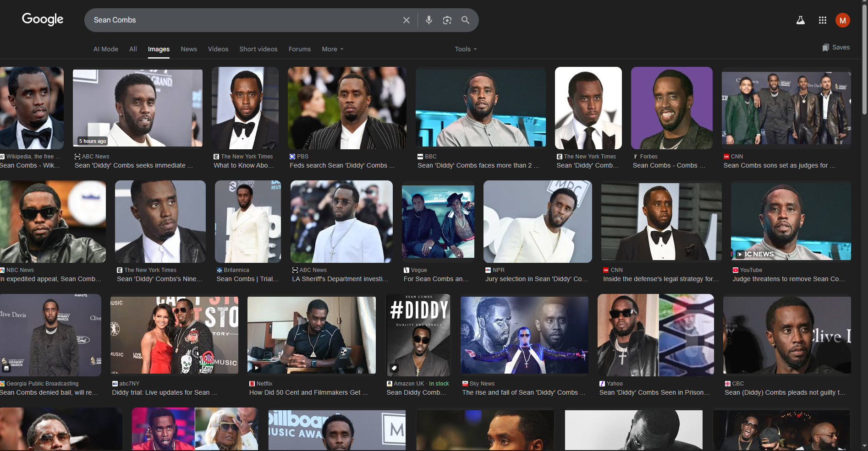Start a voice search with the microphone

[429, 20]
